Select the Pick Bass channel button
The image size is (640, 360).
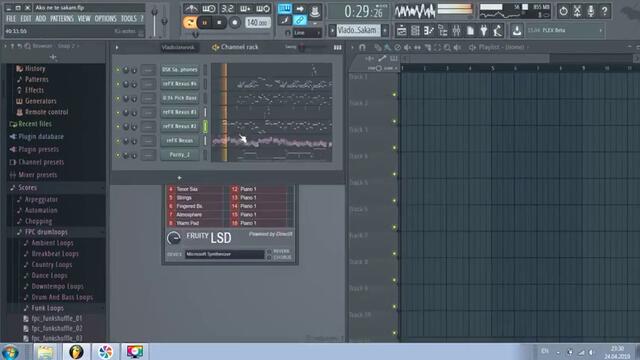(x=180, y=98)
